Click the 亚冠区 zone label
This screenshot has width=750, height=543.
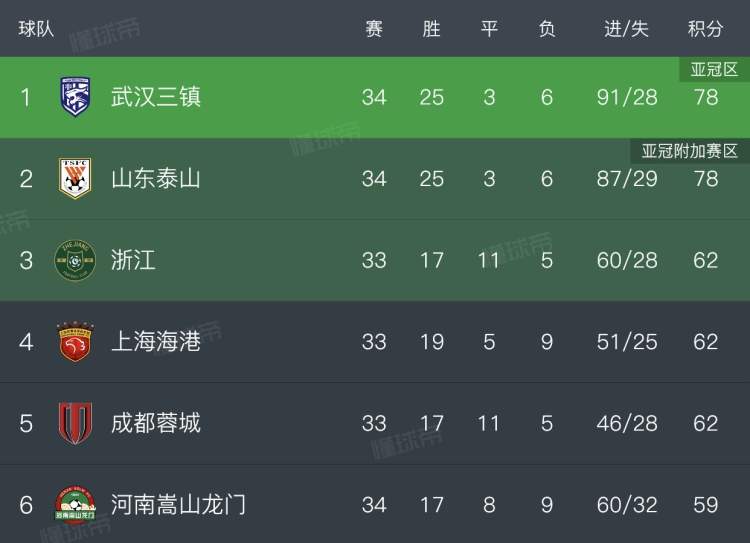714,70
